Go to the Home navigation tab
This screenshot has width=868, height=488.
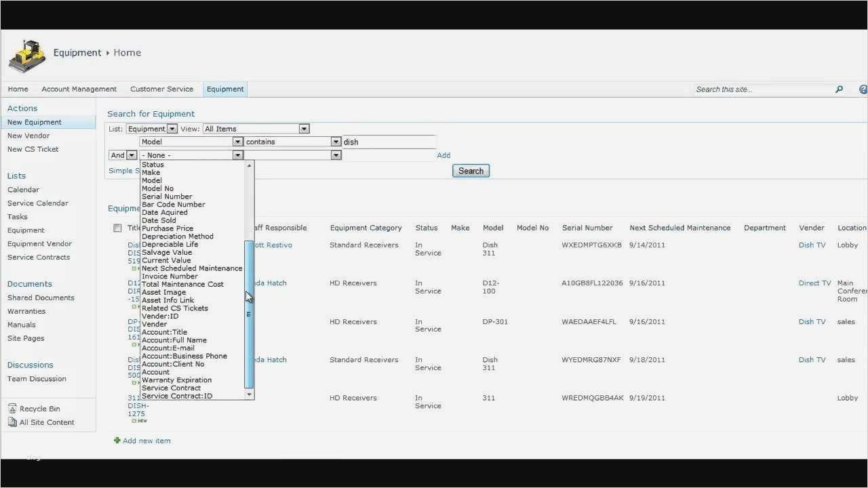point(18,89)
